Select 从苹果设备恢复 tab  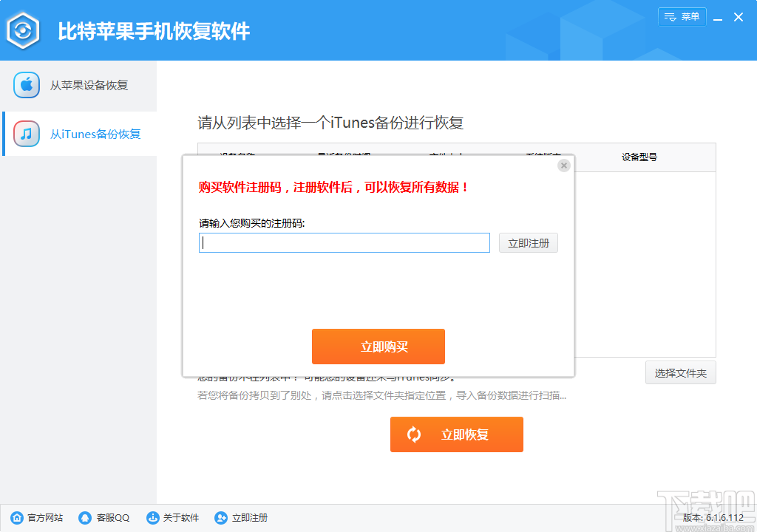pyautogui.click(x=78, y=86)
